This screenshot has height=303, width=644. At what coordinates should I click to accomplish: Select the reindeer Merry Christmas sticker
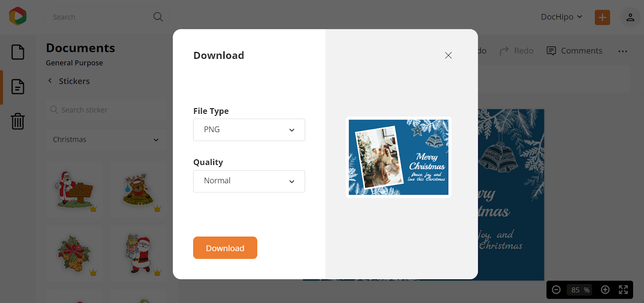138,190
